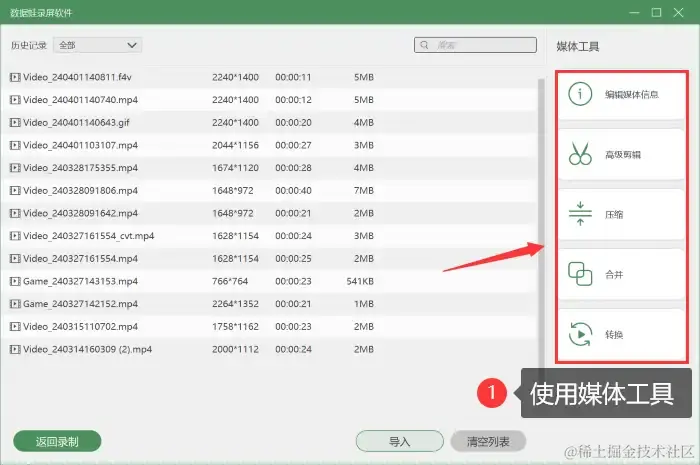Click the 返回录制 button
700x465 pixels.
pyautogui.click(x=57, y=441)
